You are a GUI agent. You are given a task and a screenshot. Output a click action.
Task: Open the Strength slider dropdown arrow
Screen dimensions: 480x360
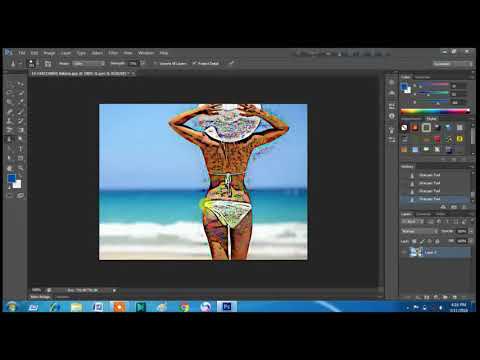point(143,63)
